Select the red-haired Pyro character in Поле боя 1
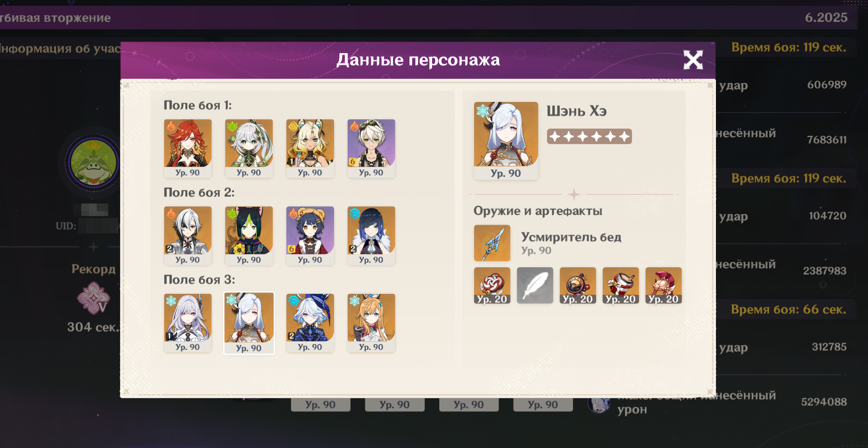The height and width of the screenshot is (448, 868). pyautogui.click(x=188, y=148)
